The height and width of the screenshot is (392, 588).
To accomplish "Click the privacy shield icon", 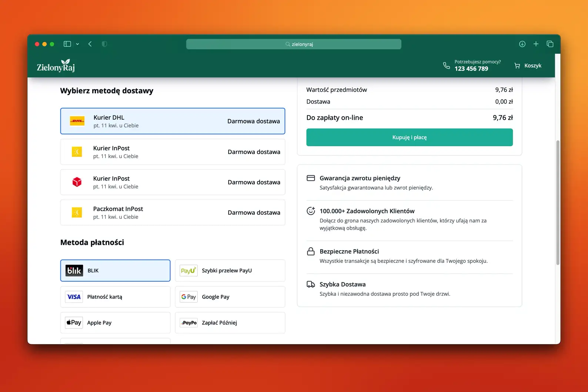I will pos(104,44).
